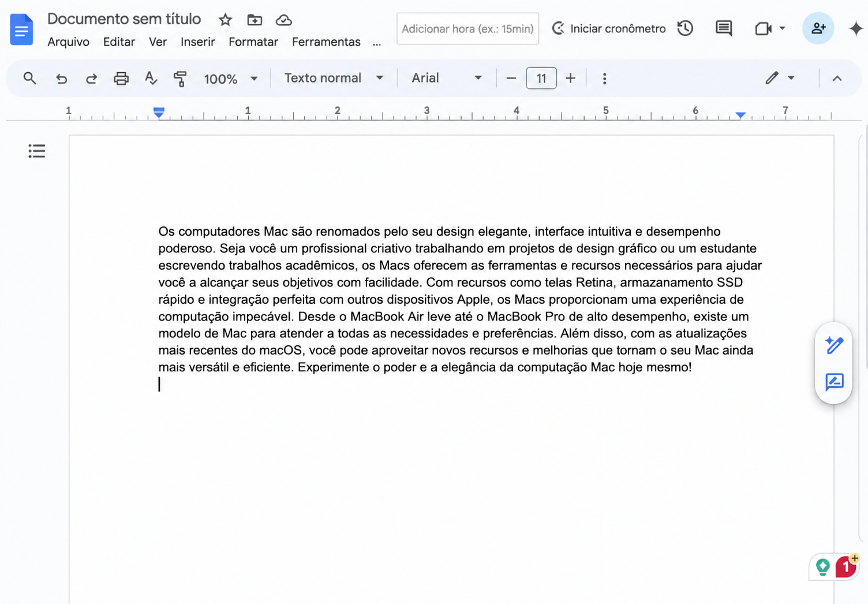Open the Arial font dropdown

447,78
